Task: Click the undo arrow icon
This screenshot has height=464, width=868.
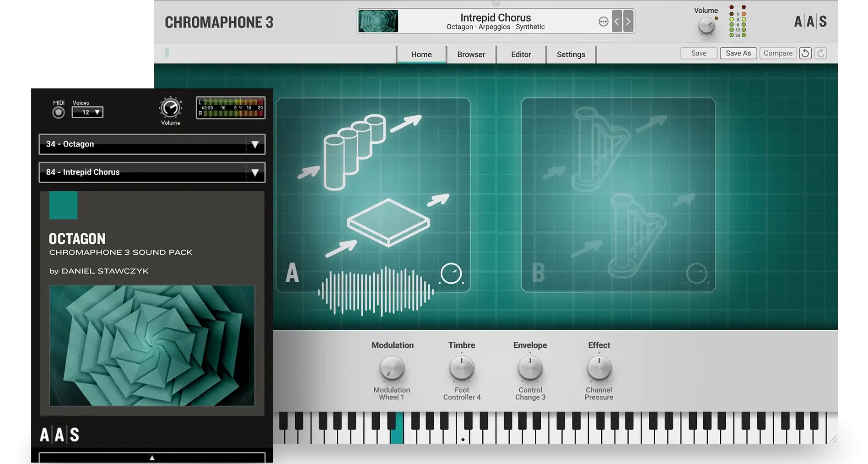Action: (x=805, y=53)
